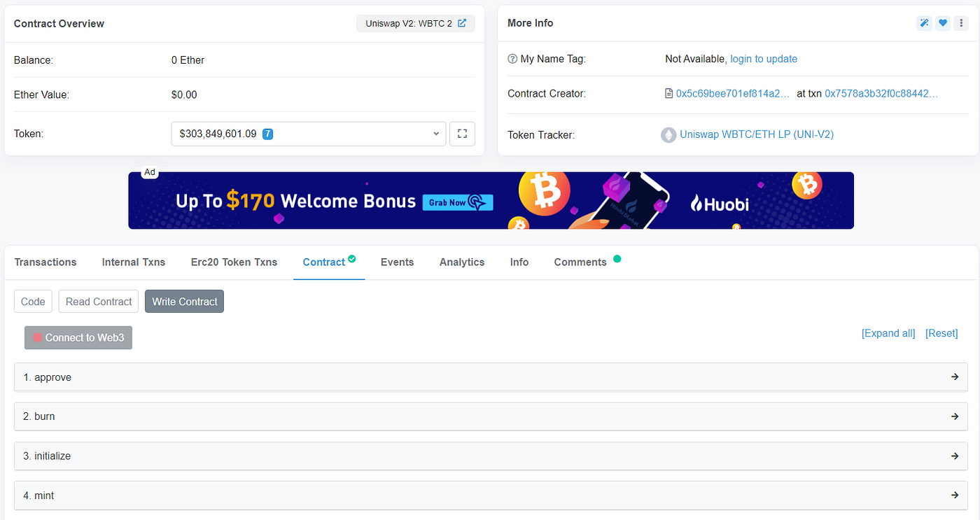
Task: Click the Ether Value: label
Action: (41, 94)
